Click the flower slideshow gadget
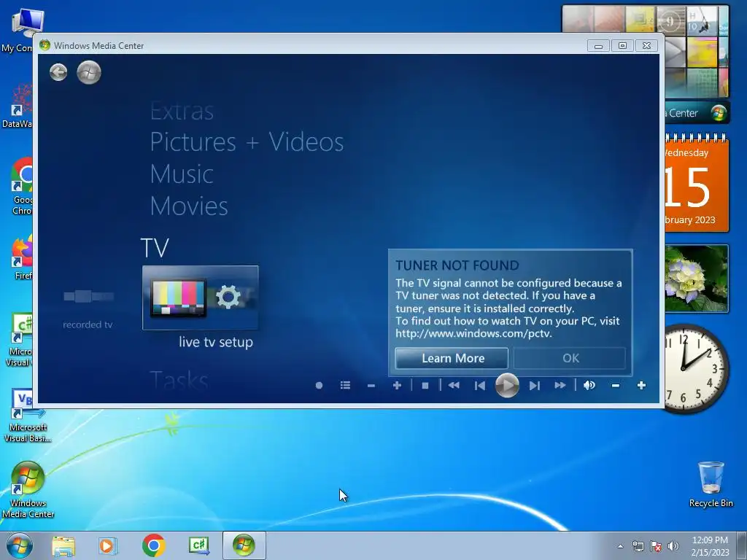 pyautogui.click(x=697, y=279)
